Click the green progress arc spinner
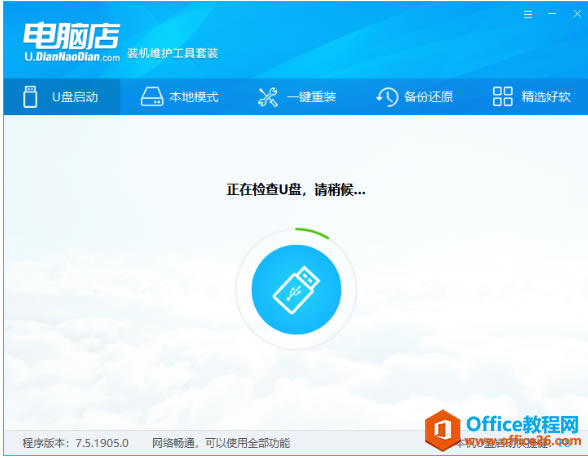 [x=312, y=233]
